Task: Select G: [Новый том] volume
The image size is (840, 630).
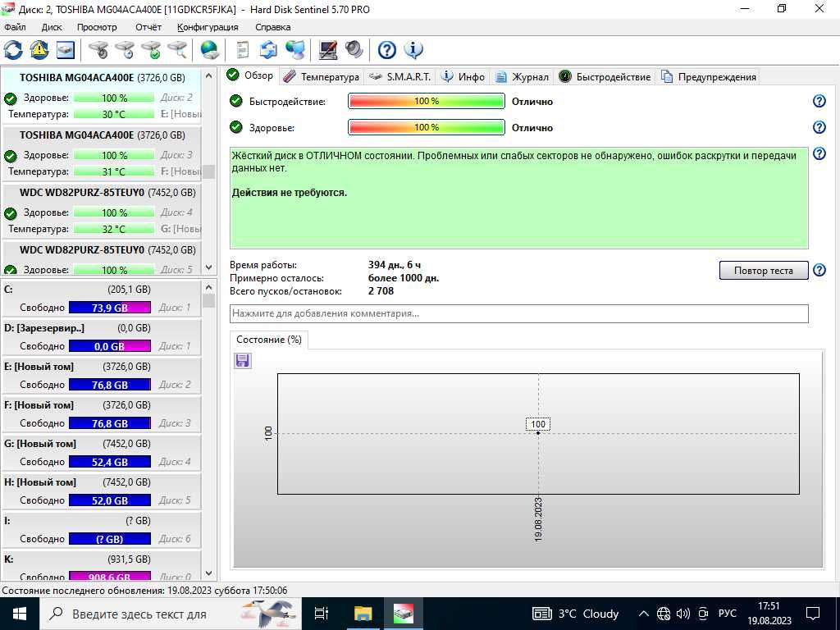Action: coord(102,452)
